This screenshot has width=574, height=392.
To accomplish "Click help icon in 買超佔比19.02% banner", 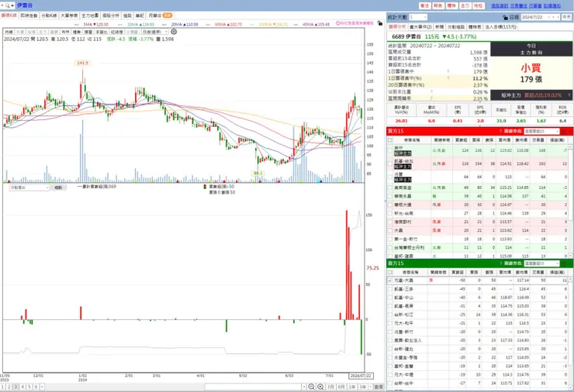I will pos(569,95).
